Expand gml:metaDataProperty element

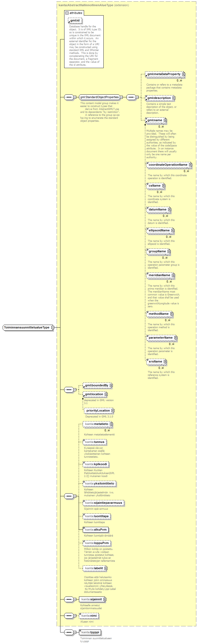pos(183,74)
